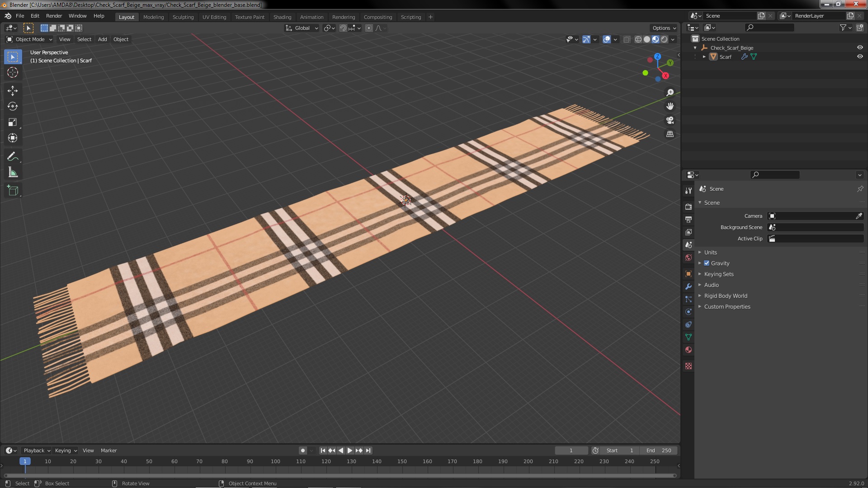Viewport: 868px width, 488px height.
Task: Switch to Rendered viewport shading
Action: [664, 39]
